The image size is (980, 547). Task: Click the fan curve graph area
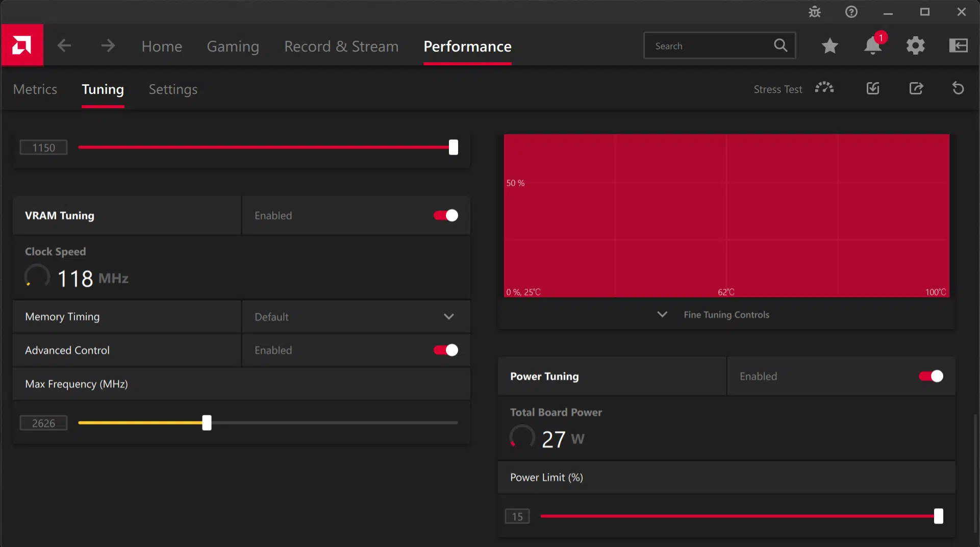point(726,215)
